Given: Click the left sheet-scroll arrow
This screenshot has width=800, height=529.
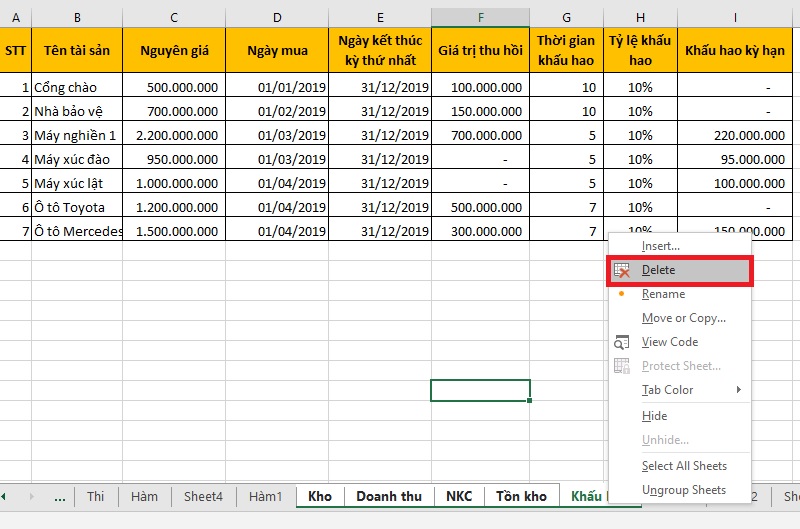Looking at the screenshot, I should [4, 496].
